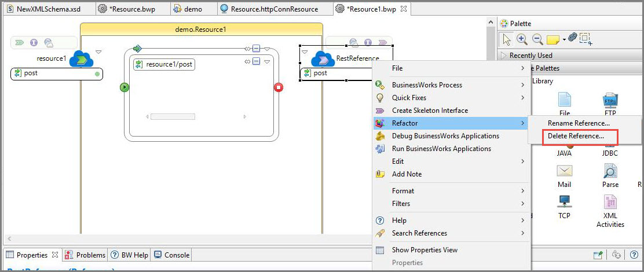Switch to Resource.httpConnResource tab

pos(273,9)
